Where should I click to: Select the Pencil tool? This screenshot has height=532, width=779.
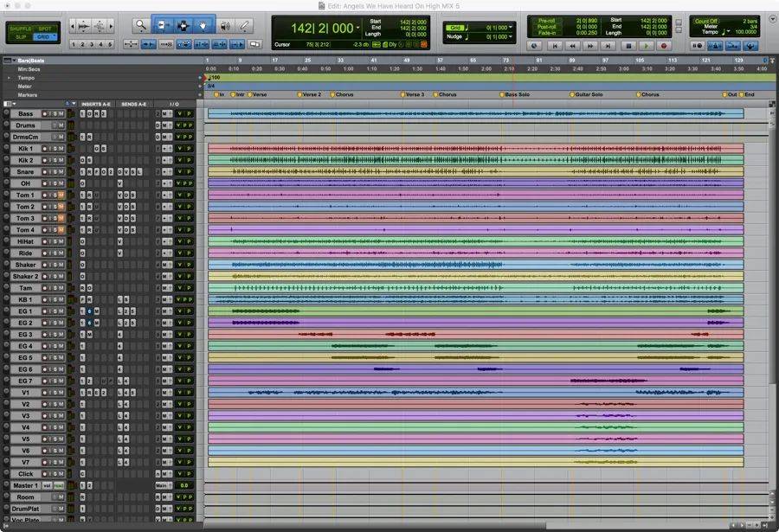(245, 26)
